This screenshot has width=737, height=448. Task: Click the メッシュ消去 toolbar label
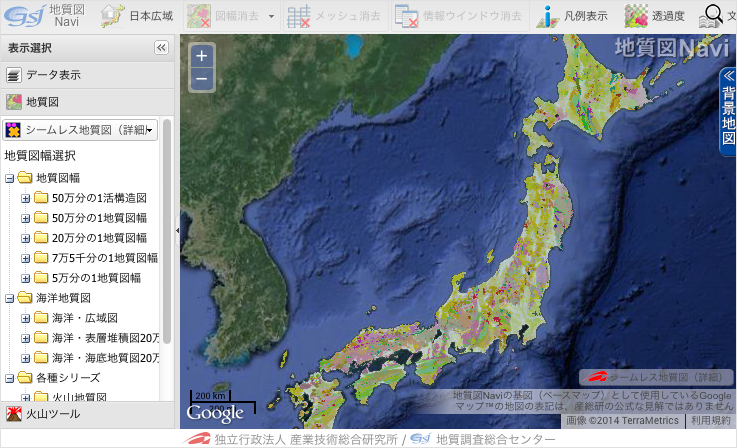(x=348, y=16)
